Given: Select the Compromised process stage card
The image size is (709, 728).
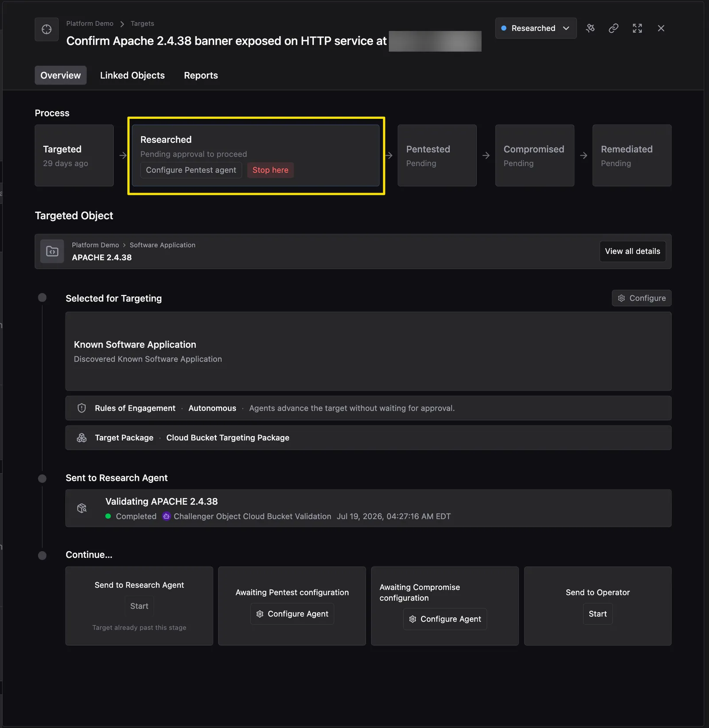Looking at the screenshot, I should (x=534, y=156).
